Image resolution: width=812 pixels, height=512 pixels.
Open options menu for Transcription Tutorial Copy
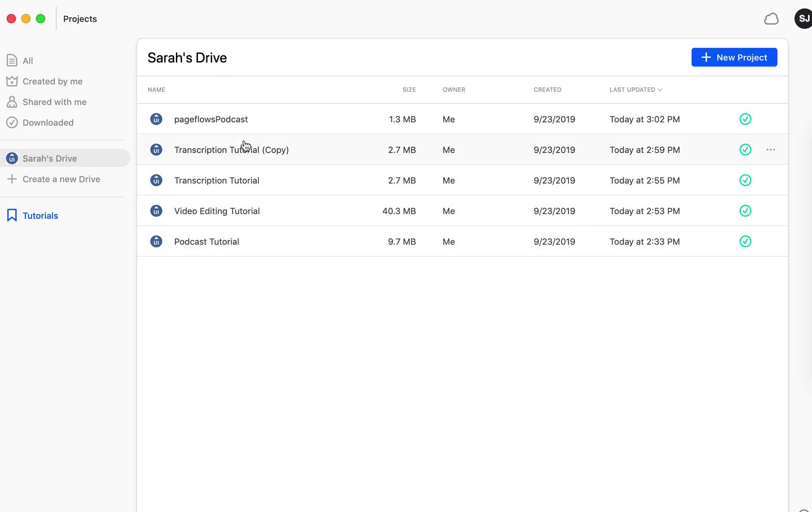pos(771,149)
